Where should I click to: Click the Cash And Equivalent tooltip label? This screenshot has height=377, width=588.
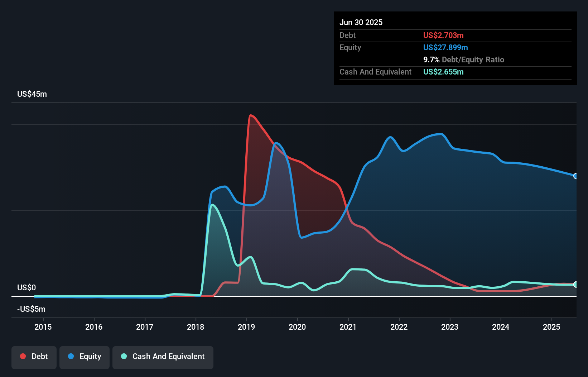[375, 72]
